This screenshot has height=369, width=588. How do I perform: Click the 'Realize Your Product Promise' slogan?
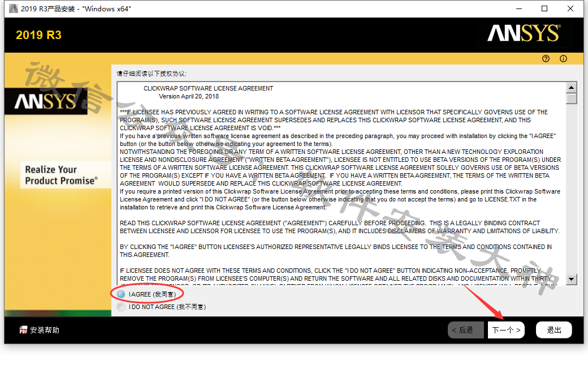pos(61,175)
